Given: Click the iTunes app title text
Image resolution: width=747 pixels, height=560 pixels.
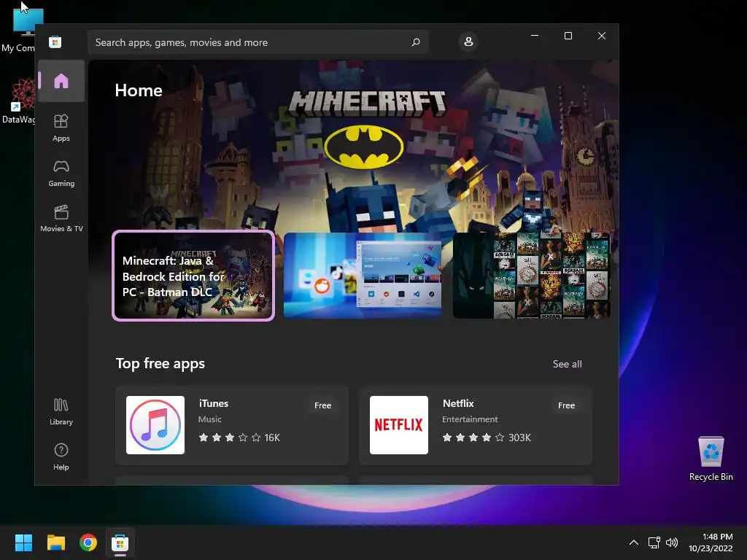Looking at the screenshot, I should 214,403.
